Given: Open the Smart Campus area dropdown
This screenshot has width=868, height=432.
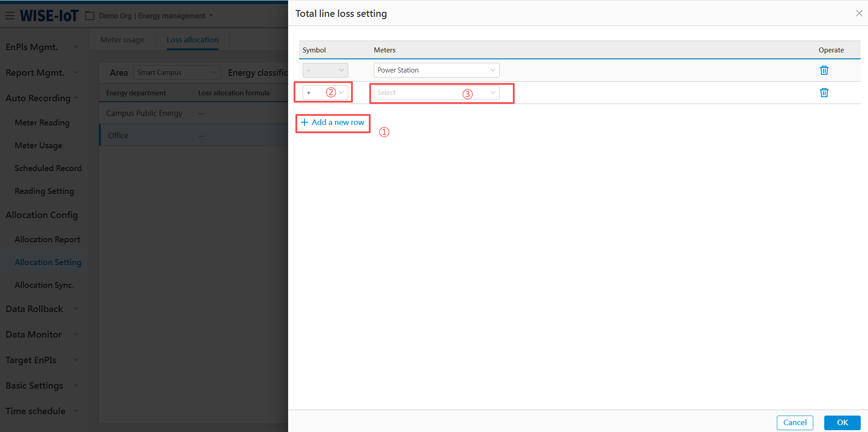Looking at the screenshot, I should coord(176,73).
